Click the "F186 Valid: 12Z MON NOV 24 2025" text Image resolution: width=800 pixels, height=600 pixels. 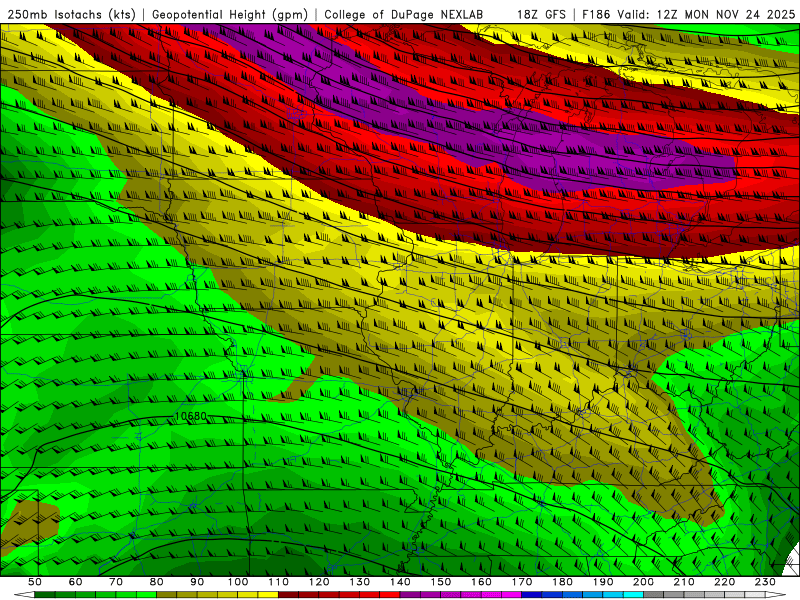click(x=689, y=14)
